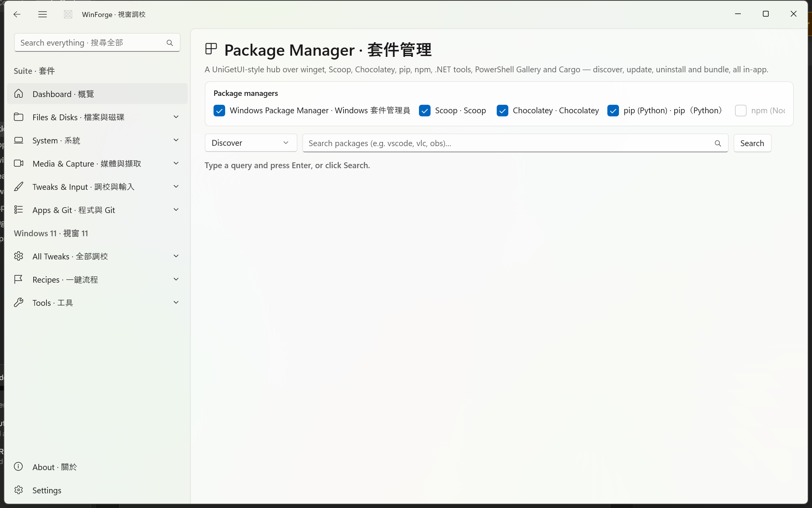
Task: Click the Windows 11 · 視窗 11 header
Action: tap(51, 233)
